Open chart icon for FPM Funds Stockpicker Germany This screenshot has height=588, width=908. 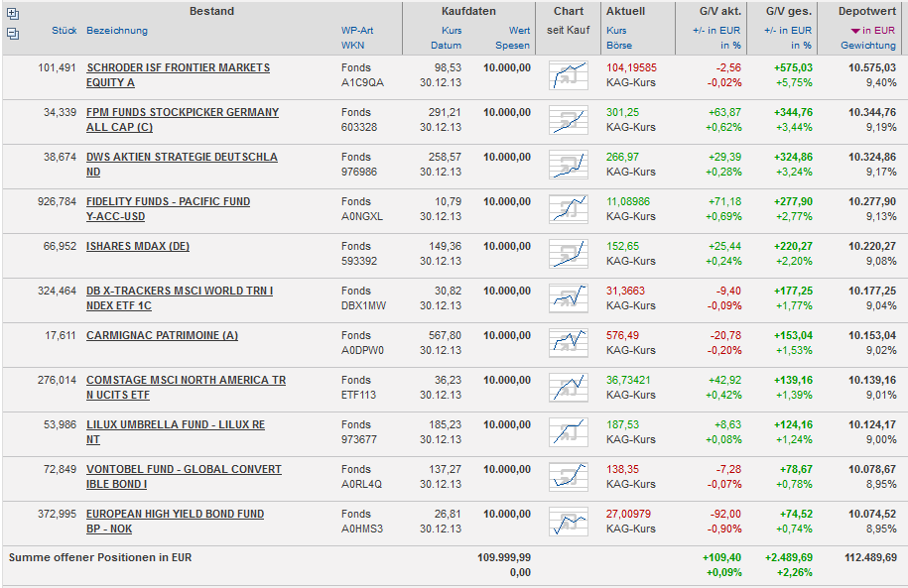point(569,120)
